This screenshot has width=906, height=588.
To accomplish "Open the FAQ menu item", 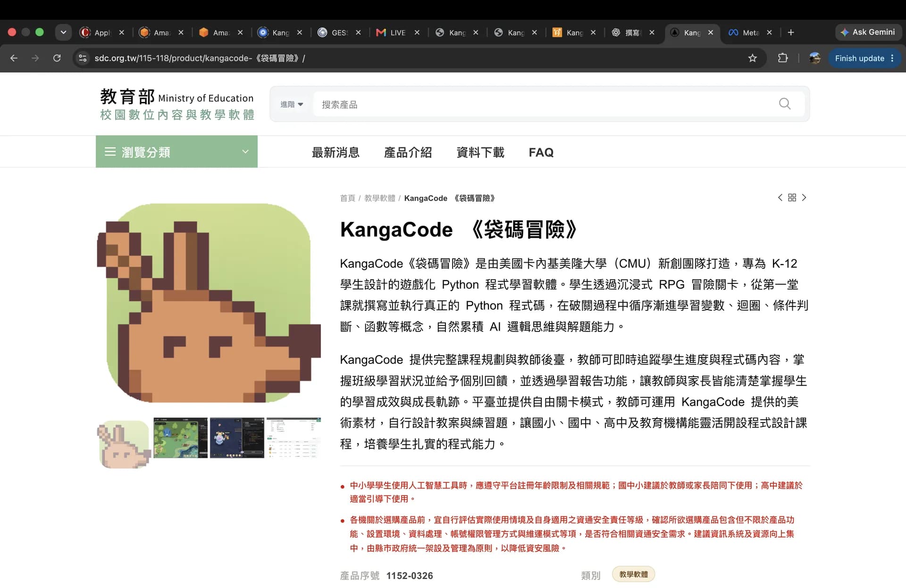I will click(x=541, y=152).
